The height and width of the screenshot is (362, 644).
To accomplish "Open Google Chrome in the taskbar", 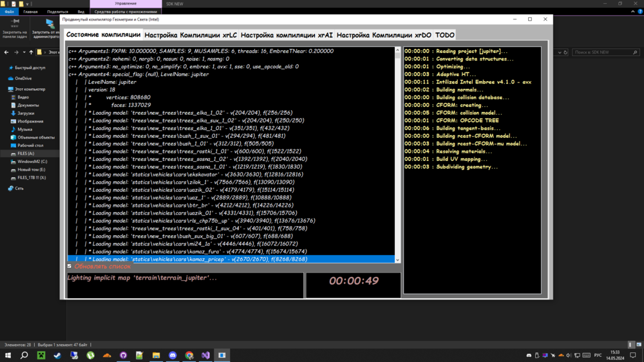I will (x=189, y=355).
